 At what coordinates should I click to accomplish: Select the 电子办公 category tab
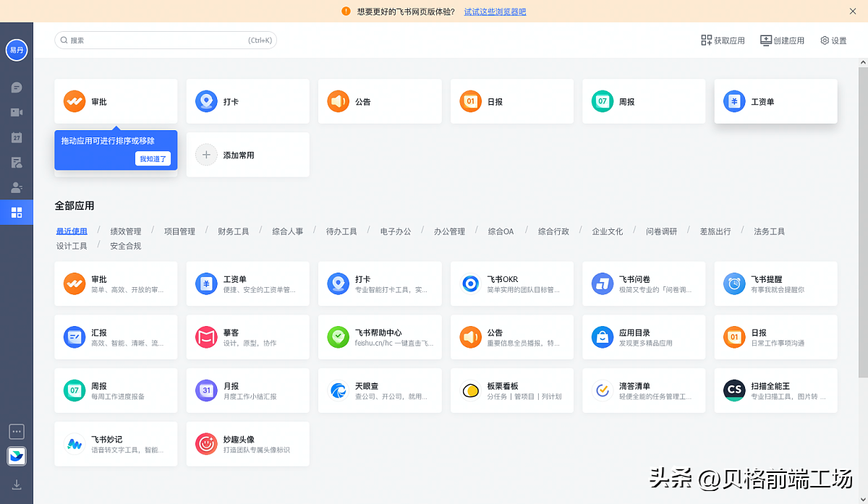pyautogui.click(x=396, y=231)
